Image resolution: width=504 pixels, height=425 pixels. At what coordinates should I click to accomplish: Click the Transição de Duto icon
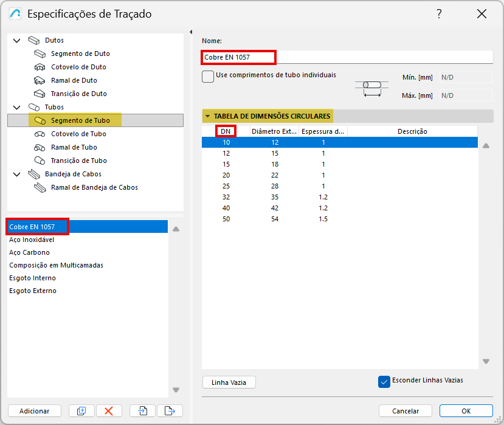pyautogui.click(x=40, y=94)
